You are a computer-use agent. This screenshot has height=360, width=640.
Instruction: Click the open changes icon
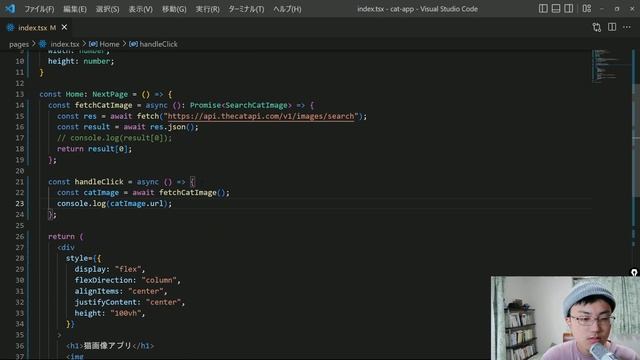pyautogui.click(x=596, y=27)
